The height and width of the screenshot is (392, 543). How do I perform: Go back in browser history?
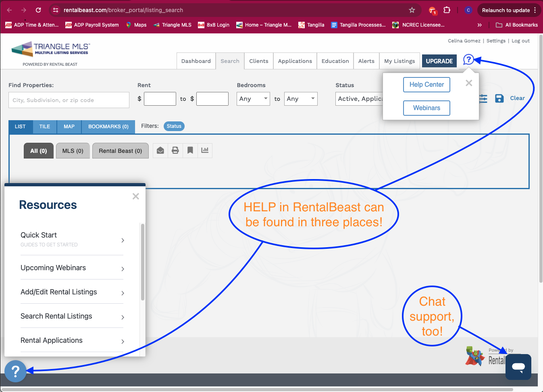pyautogui.click(x=10, y=10)
